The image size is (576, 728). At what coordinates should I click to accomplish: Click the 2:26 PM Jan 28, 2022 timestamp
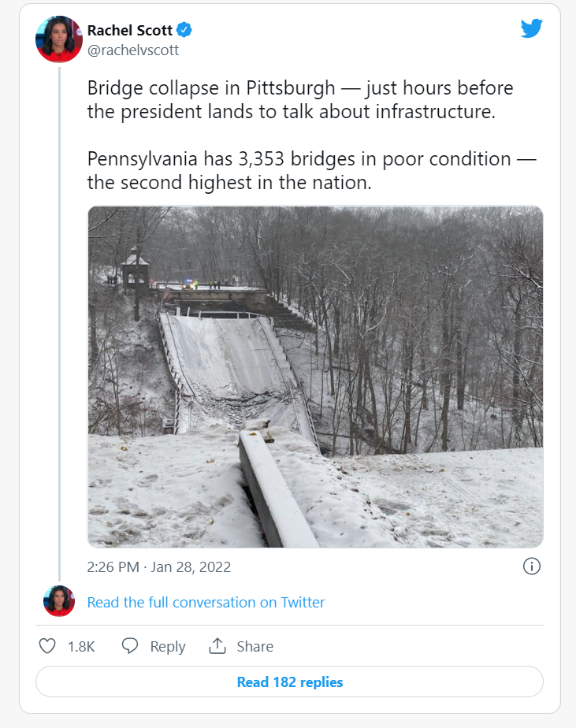click(159, 566)
